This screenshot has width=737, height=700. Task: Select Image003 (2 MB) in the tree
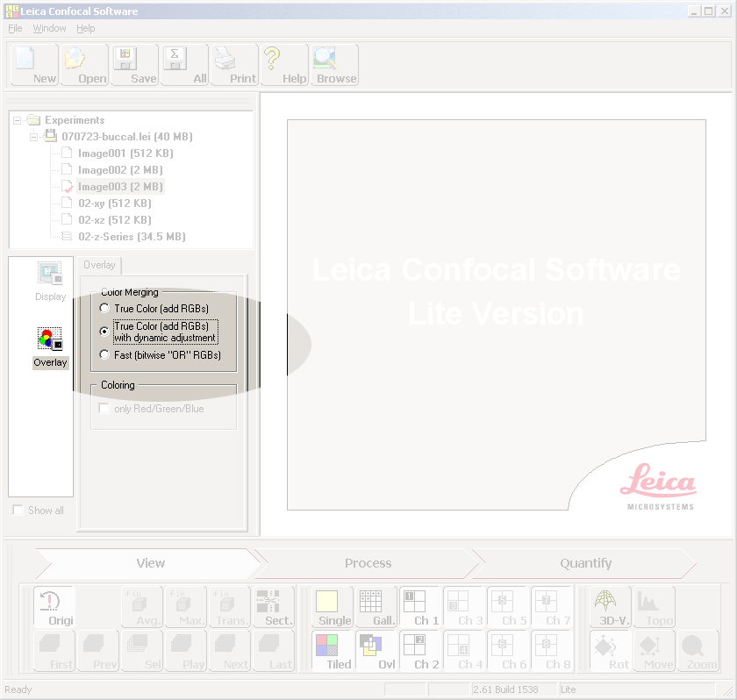click(120, 187)
